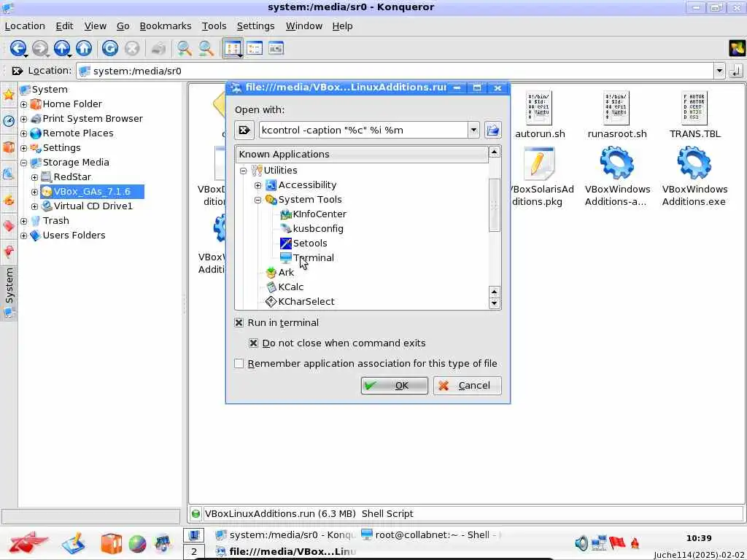Open the Open with command dropdown
747x560 pixels.
coord(473,130)
